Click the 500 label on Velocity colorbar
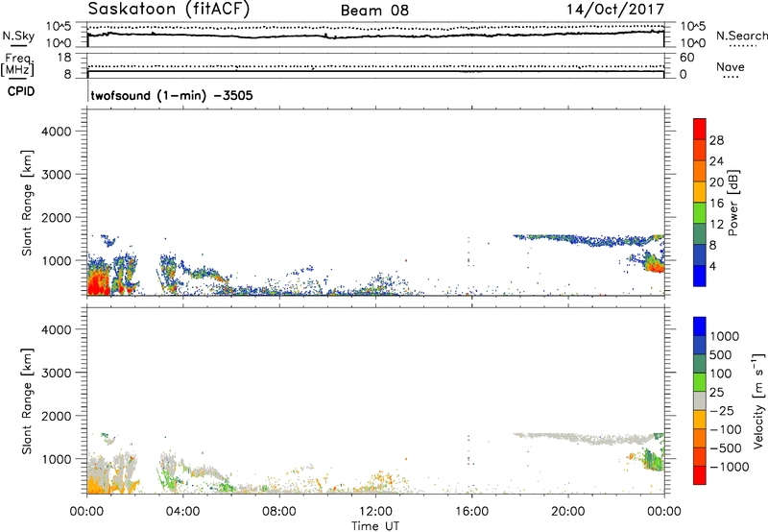 (x=721, y=355)
